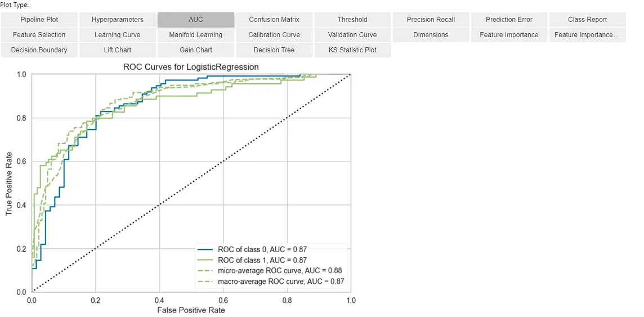Screen dimensions: 644x317
Task: Display the Gain Chart
Action: 196,50
